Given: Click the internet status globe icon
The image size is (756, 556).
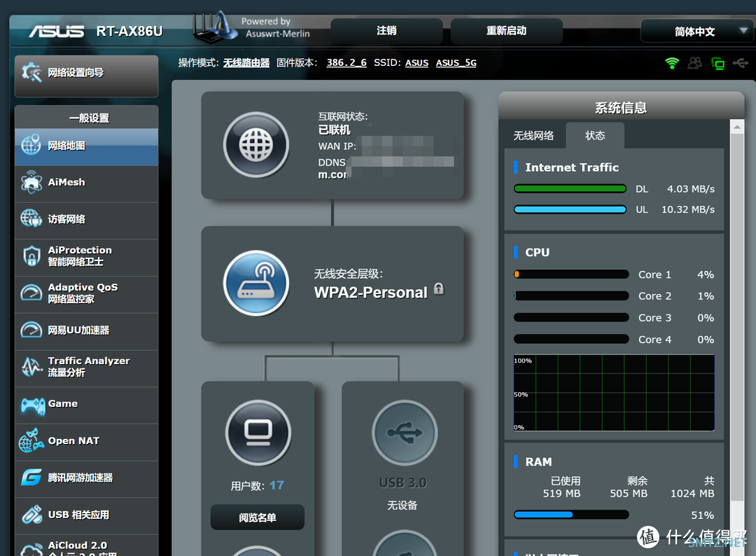Looking at the screenshot, I should tap(256, 145).
